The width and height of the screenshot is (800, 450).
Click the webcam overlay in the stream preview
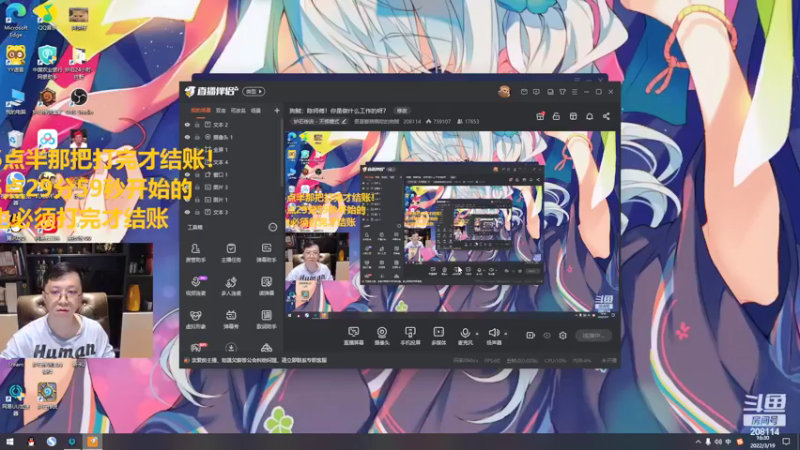[317, 257]
